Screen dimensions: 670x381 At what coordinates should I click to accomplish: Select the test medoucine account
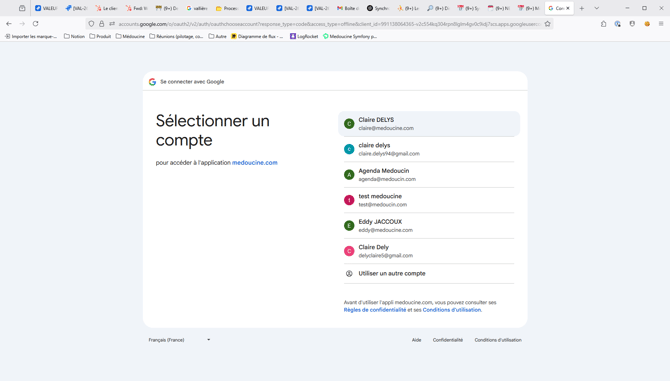[x=429, y=200]
